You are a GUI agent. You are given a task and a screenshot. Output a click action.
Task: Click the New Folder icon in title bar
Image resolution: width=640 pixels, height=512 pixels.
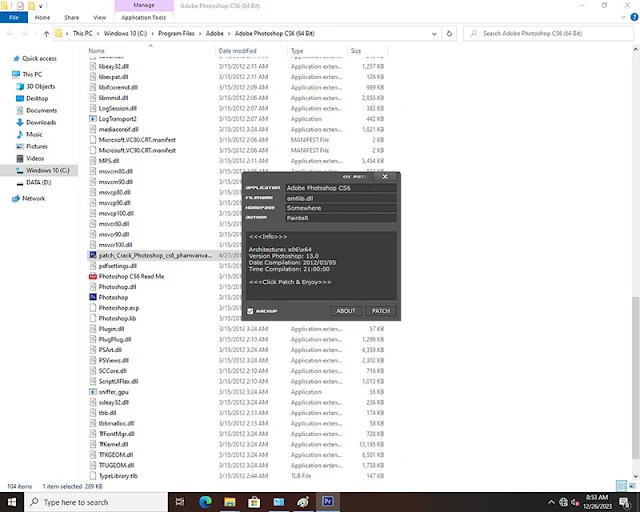point(31,6)
